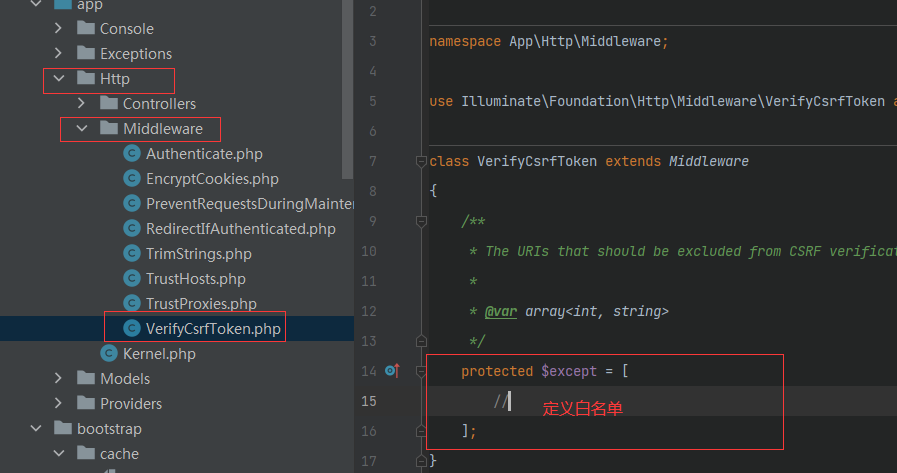Click the Authenticate.php class icon

[x=132, y=153]
